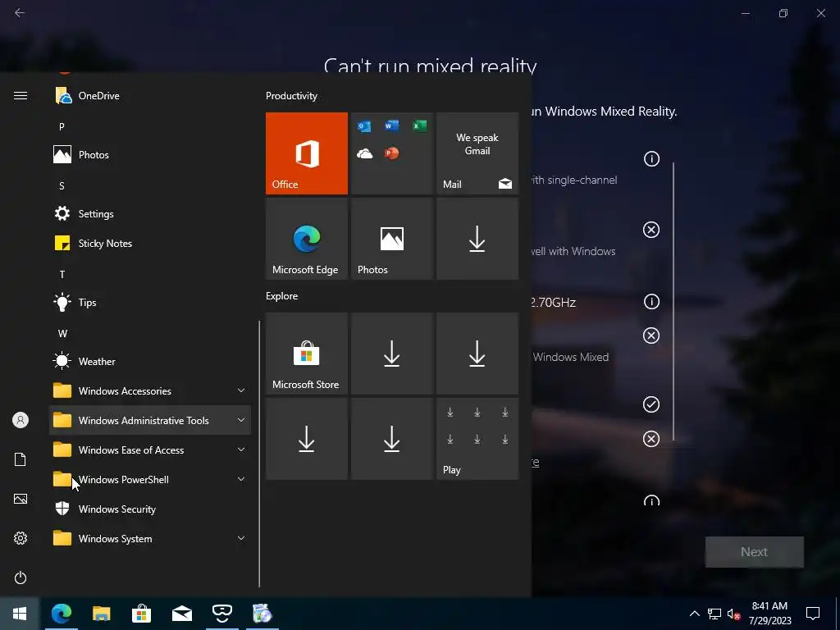Open Mail from the taskbar
Viewport: 840px width, 630px height.
pyautogui.click(x=181, y=614)
